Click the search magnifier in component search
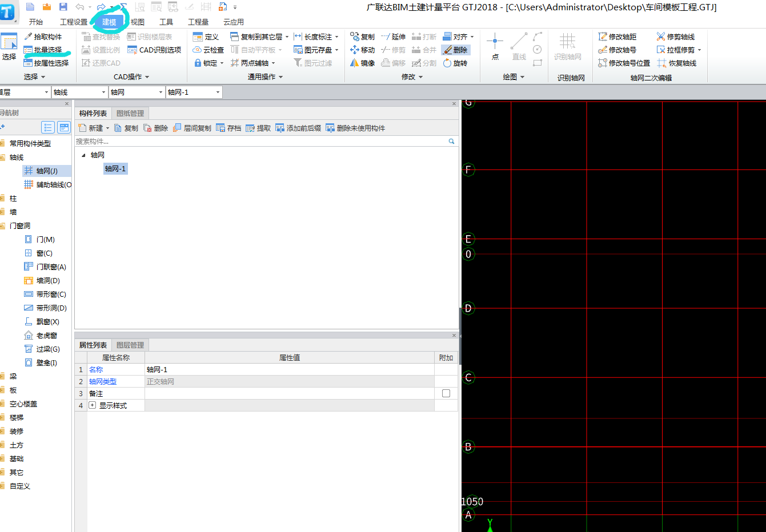766x532 pixels. click(451, 141)
